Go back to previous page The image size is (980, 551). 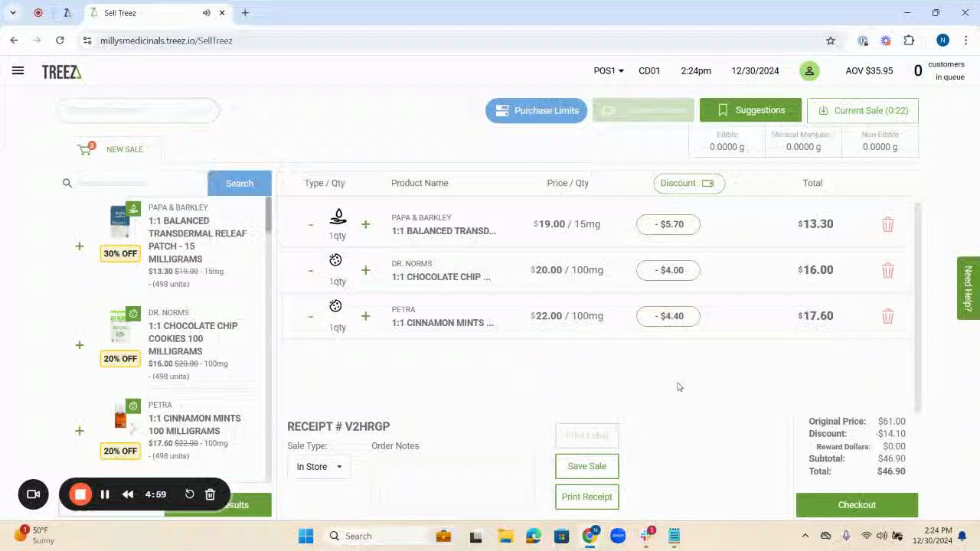click(14, 41)
